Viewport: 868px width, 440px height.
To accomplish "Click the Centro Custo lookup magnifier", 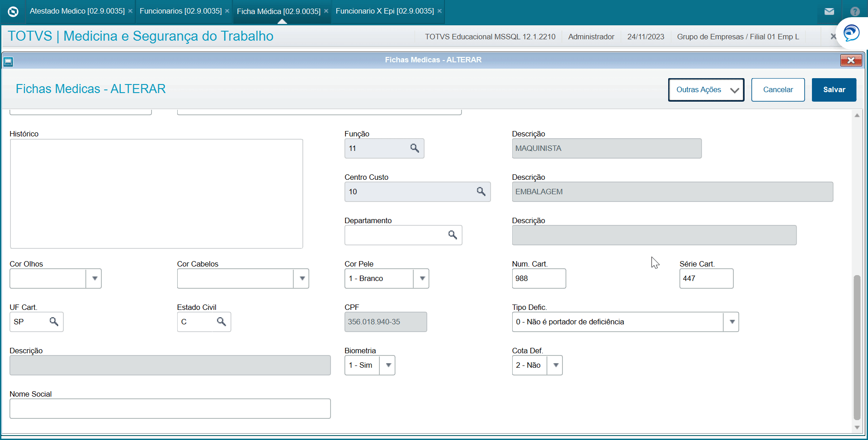I will (481, 192).
